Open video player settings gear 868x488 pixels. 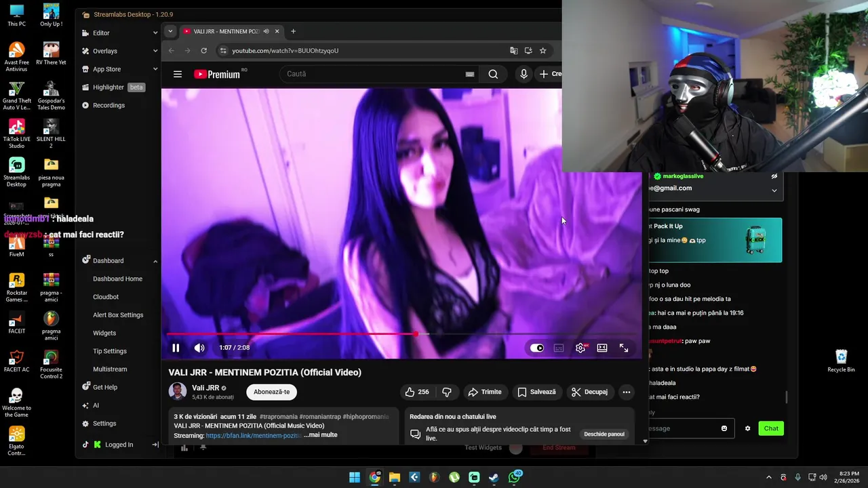coord(580,348)
